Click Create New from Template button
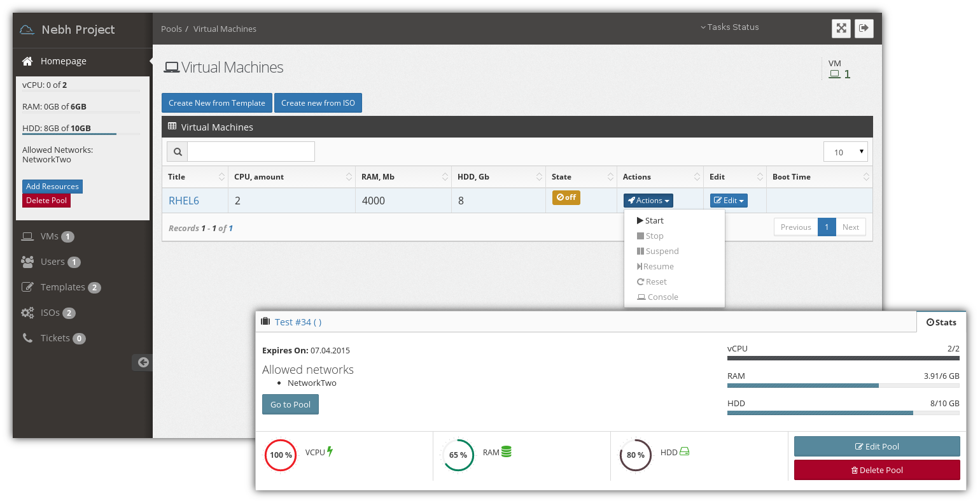 [216, 103]
